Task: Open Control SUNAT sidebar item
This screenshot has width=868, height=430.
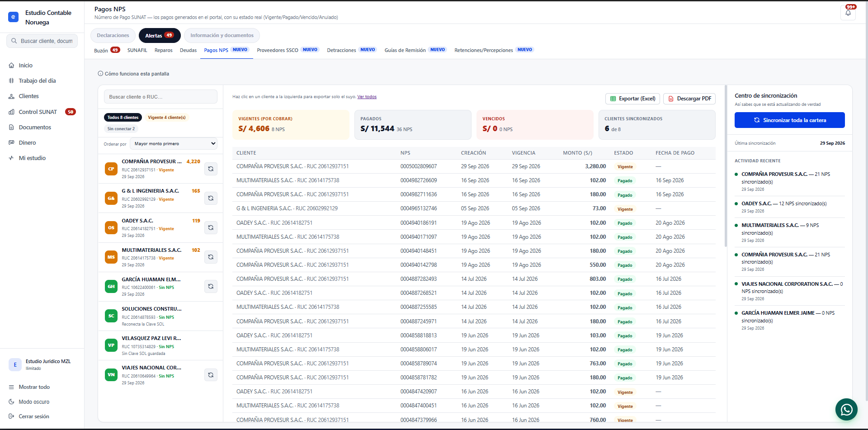Action: point(42,112)
